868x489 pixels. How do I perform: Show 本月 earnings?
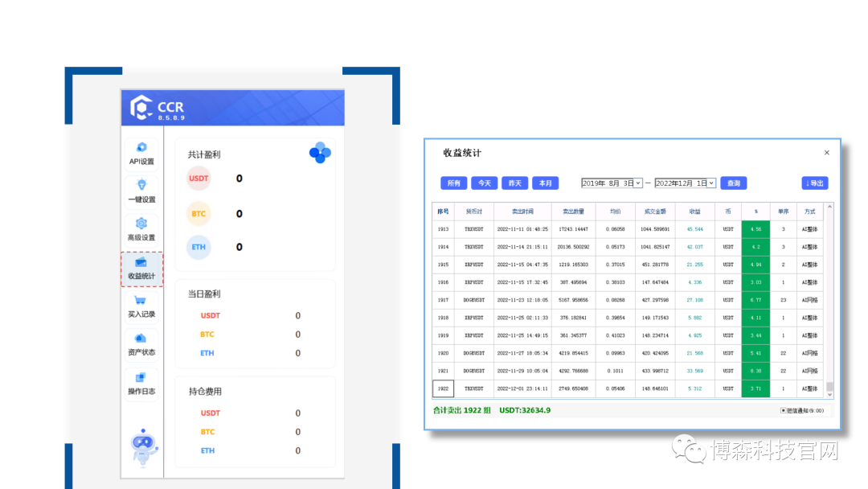545,183
